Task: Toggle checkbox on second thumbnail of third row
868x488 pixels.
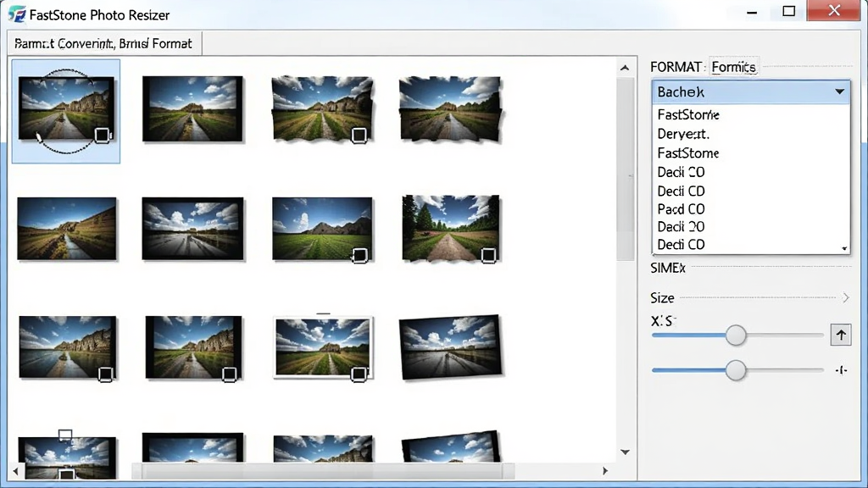Action: pos(229,374)
